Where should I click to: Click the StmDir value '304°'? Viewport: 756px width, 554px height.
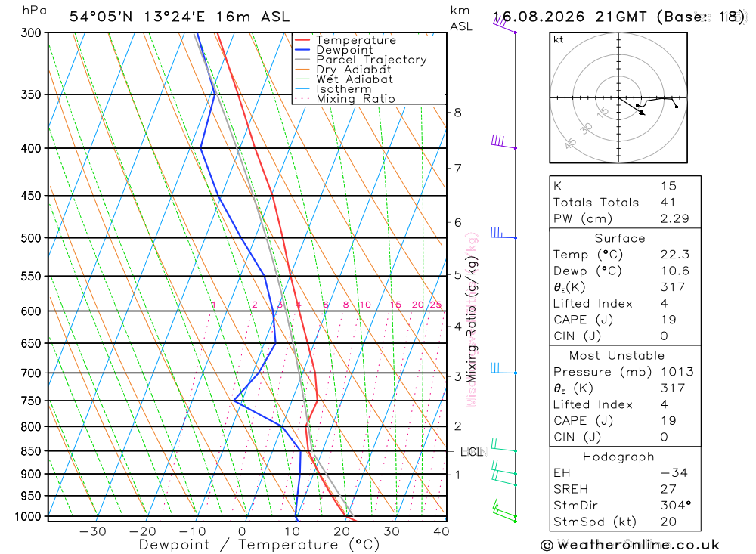(675, 506)
